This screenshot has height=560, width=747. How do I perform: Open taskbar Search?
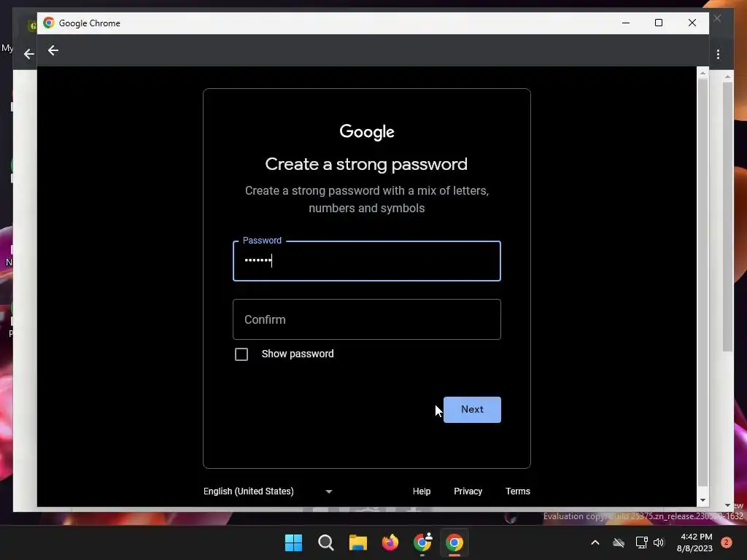click(x=326, y=542)
